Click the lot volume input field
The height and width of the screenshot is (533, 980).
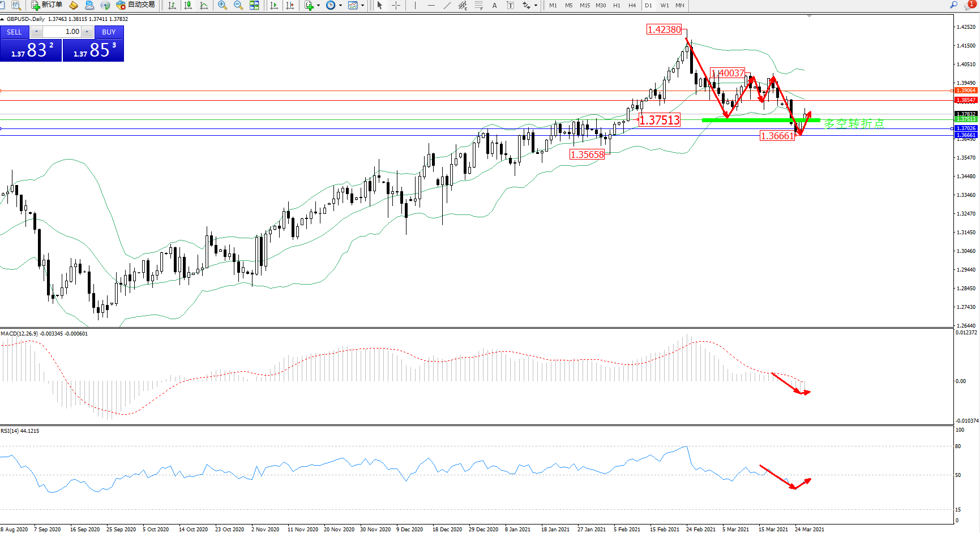click(x=62, y=32)
